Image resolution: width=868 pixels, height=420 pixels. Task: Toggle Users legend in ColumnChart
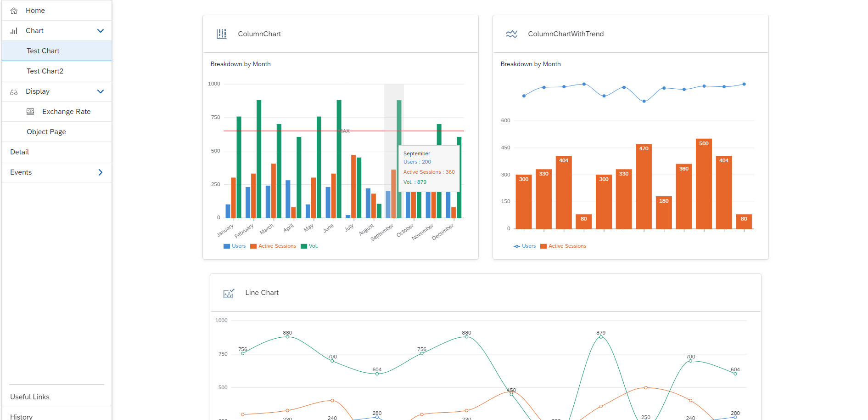point(235,246)
